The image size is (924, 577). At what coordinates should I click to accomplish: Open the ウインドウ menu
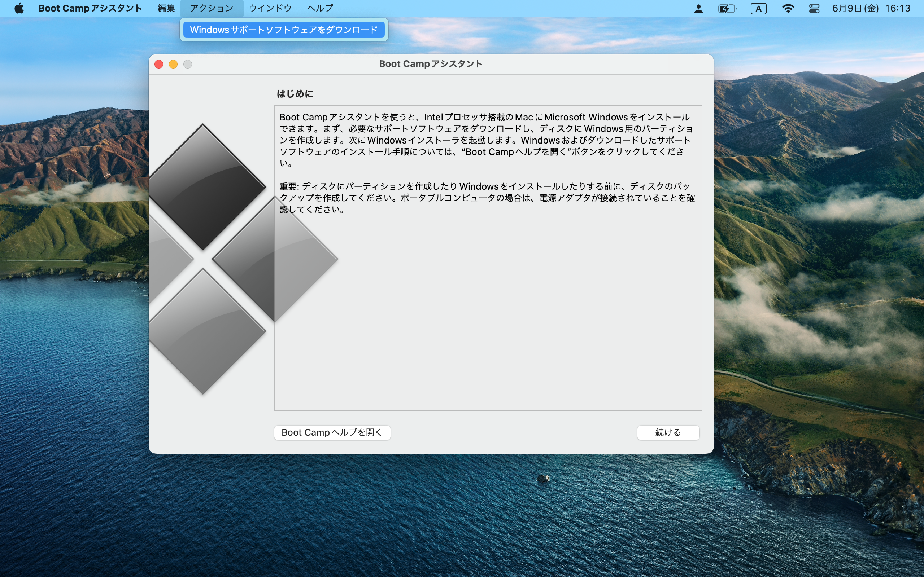pos(270,8)
